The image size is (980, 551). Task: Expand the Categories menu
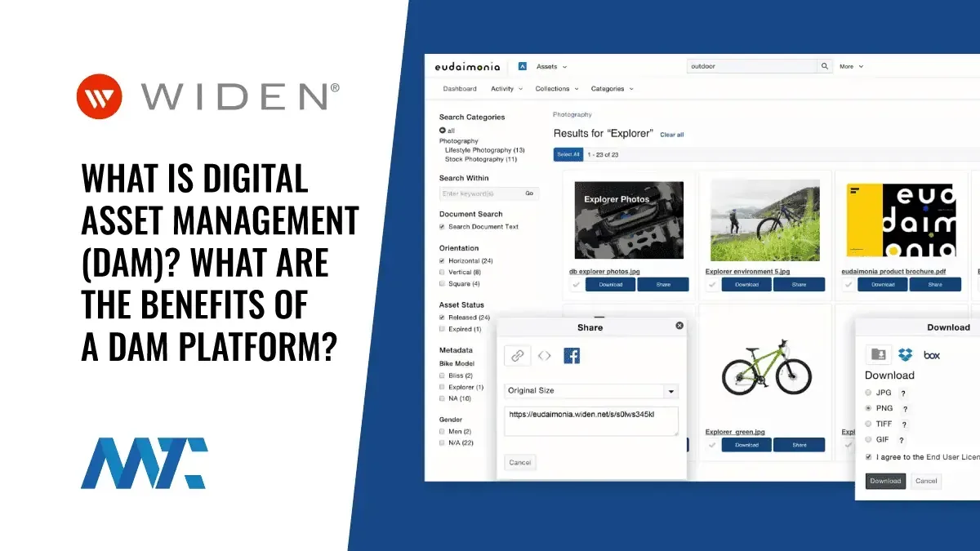tap(612, 89)
